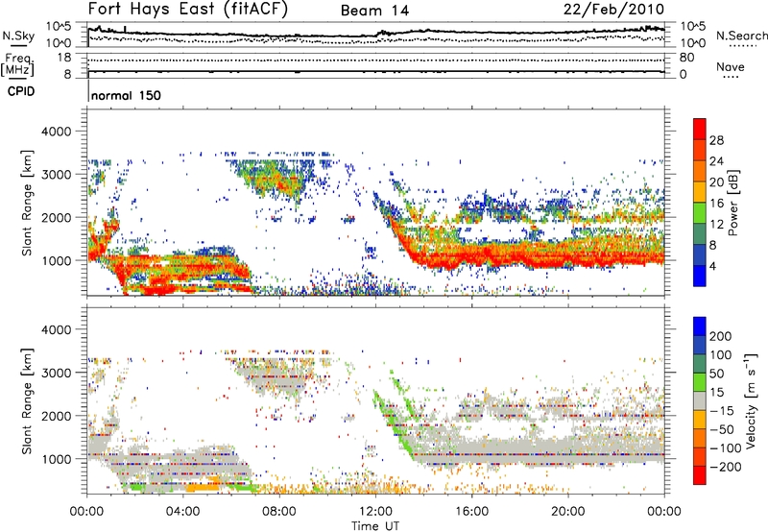The image size is (768, 532).
Task: Click the bright green segment of the Velocity colorbar
Action: (x=700, y=382)
